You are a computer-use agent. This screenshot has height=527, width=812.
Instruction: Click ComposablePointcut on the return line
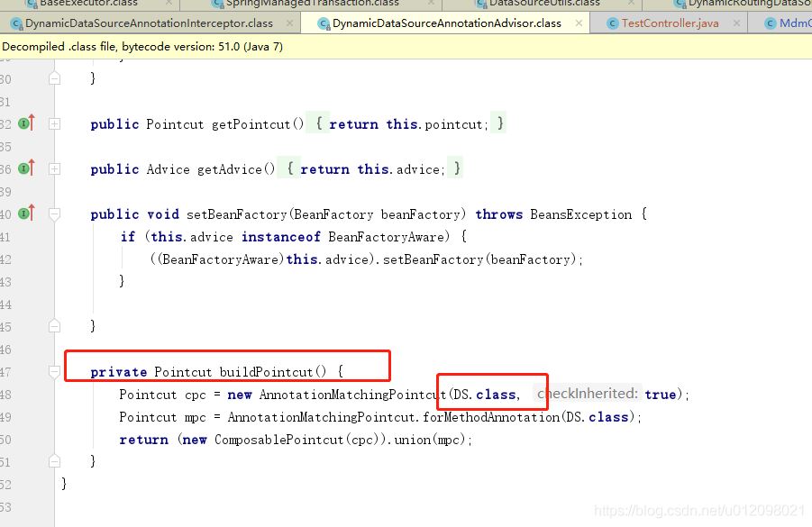(278, 440)
